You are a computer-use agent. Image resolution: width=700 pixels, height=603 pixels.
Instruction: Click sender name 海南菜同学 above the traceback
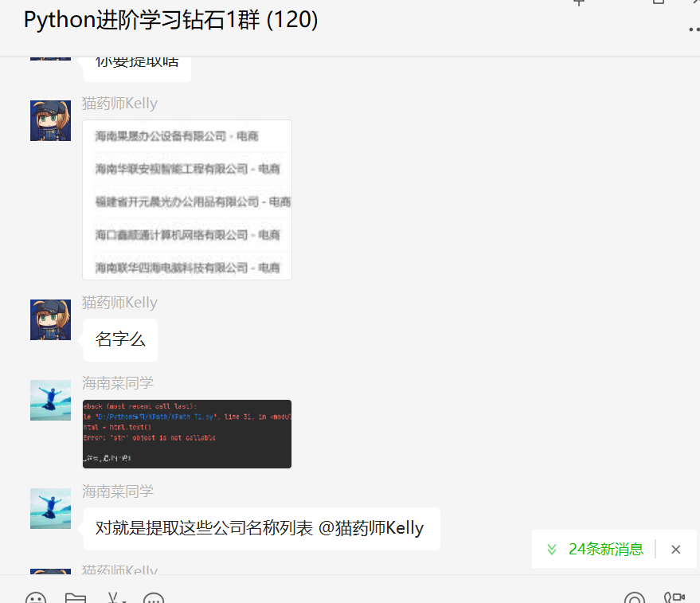tap(118, 383)
